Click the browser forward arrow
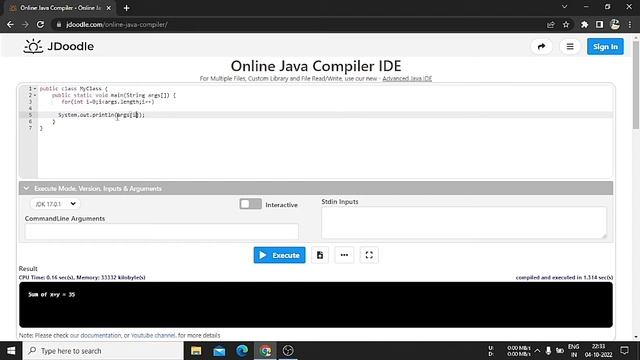 [x=25, y=24]
